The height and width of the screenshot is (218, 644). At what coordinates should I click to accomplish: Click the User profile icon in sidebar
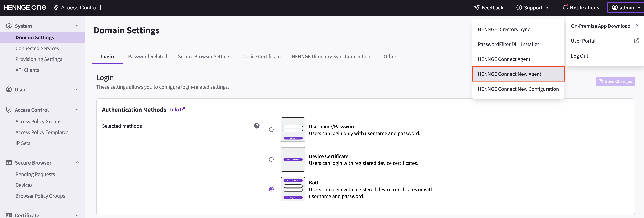click(x=9, y=89)
